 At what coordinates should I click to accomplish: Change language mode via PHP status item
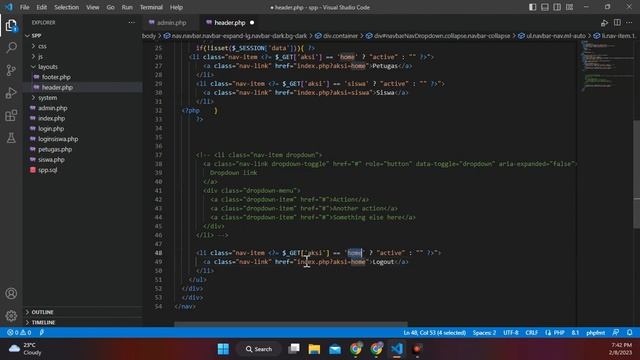pos(559,333)
